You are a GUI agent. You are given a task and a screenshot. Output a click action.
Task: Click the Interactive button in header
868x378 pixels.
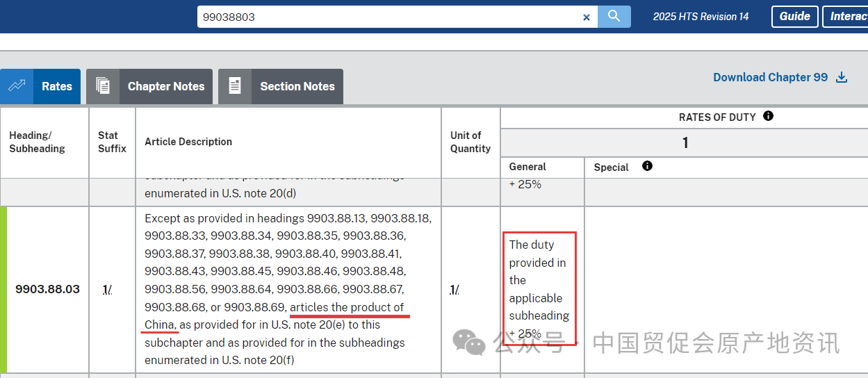point(845,17)
